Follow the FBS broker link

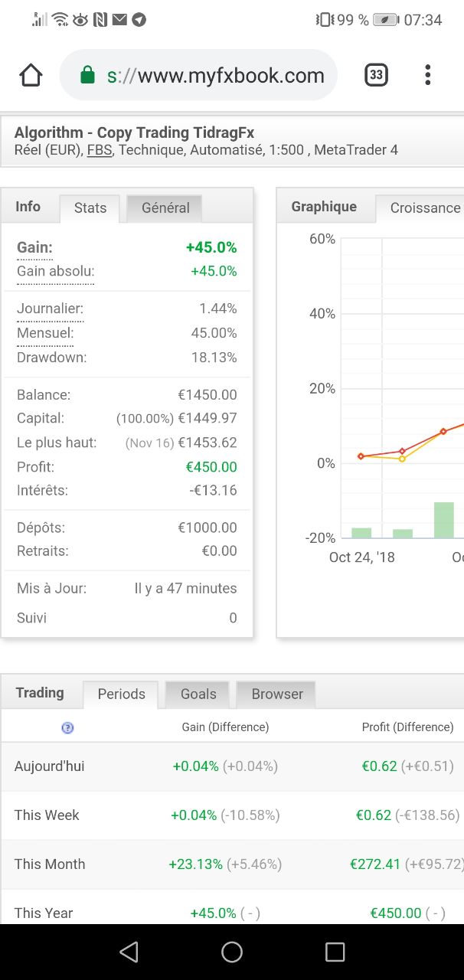100,150
